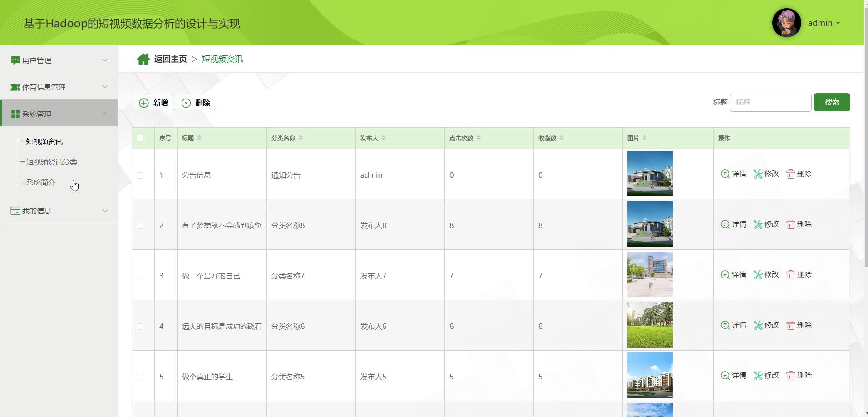
Task: Check the checkbox for row 做一个最好的自己
Action: [140, 276]
